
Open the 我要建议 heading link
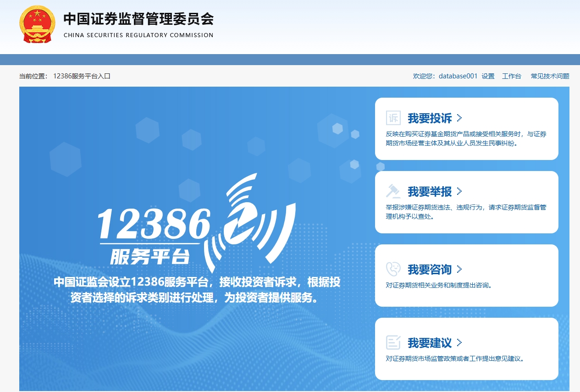click(x=430, y=343)
